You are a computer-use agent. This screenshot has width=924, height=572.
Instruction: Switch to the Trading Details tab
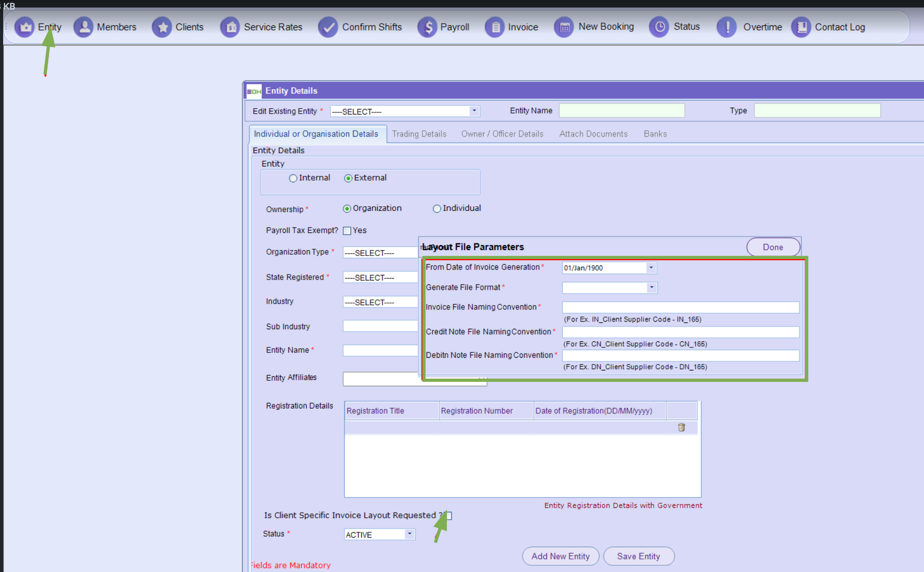pyautogui.click(x=419, y=134)
